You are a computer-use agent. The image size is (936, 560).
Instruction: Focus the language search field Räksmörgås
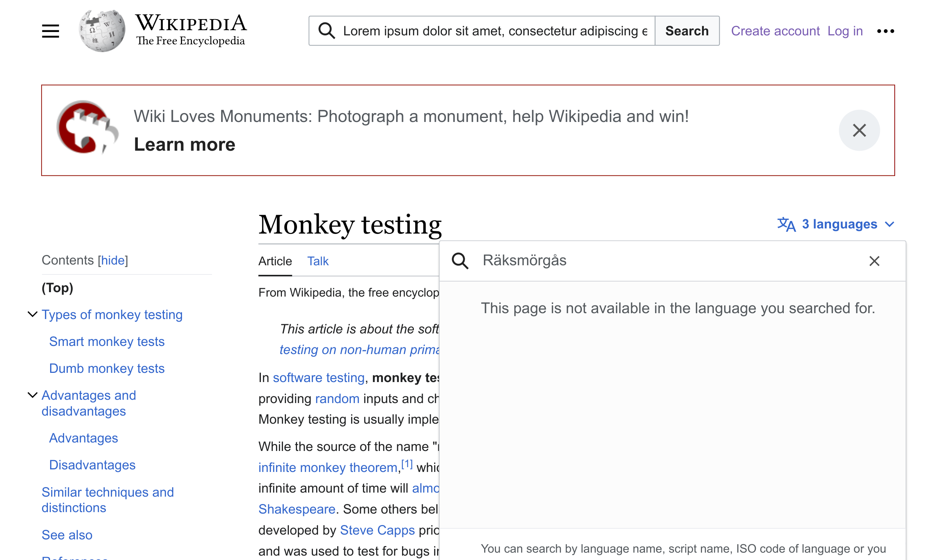[x=668, y=261]
